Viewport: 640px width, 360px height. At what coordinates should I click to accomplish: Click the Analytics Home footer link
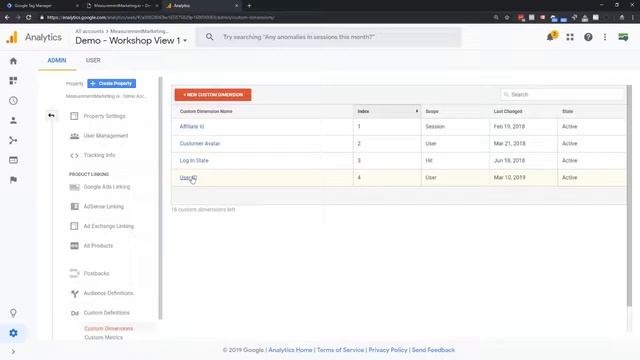coord(290,350)
